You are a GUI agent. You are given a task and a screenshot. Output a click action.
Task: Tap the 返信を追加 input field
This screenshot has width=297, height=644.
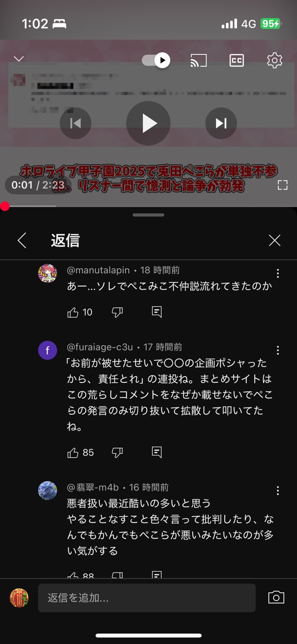click(x=147, y=598)
